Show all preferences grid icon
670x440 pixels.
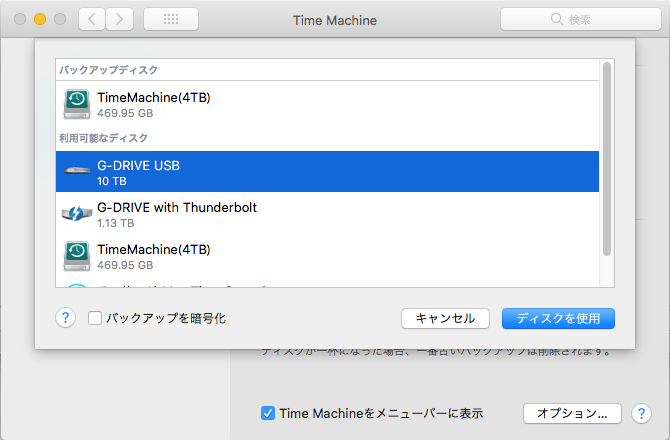tap(171, 19)
